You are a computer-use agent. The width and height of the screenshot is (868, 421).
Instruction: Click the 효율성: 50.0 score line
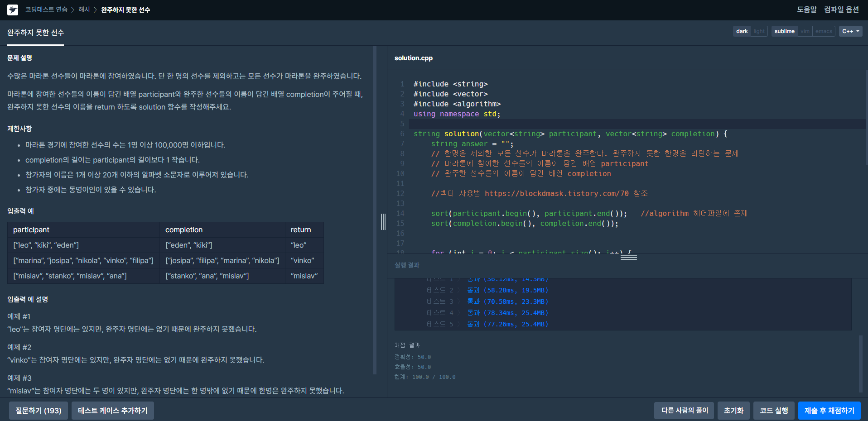413,367
